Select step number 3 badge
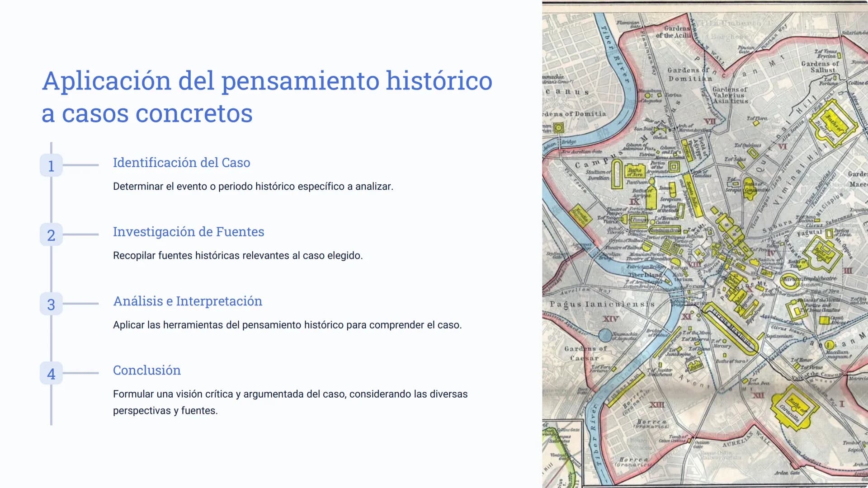Image resolution: width=868 pixels, height=488 pixels. coord(51,304)
